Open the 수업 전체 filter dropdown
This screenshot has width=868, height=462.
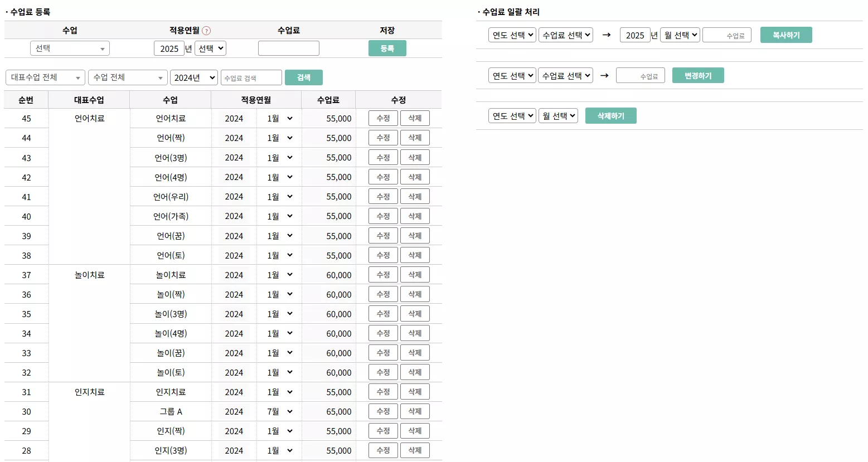click(x=127, y=77)
